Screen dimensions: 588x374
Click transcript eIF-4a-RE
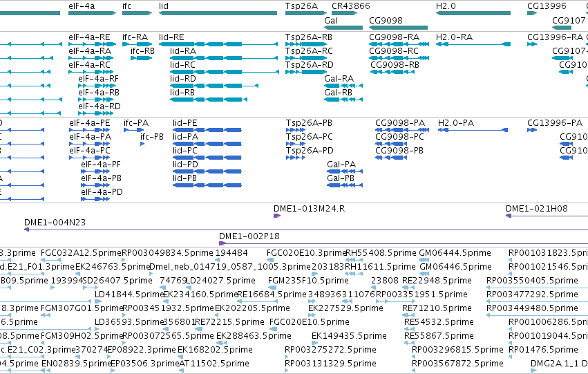tap(89, 37)
